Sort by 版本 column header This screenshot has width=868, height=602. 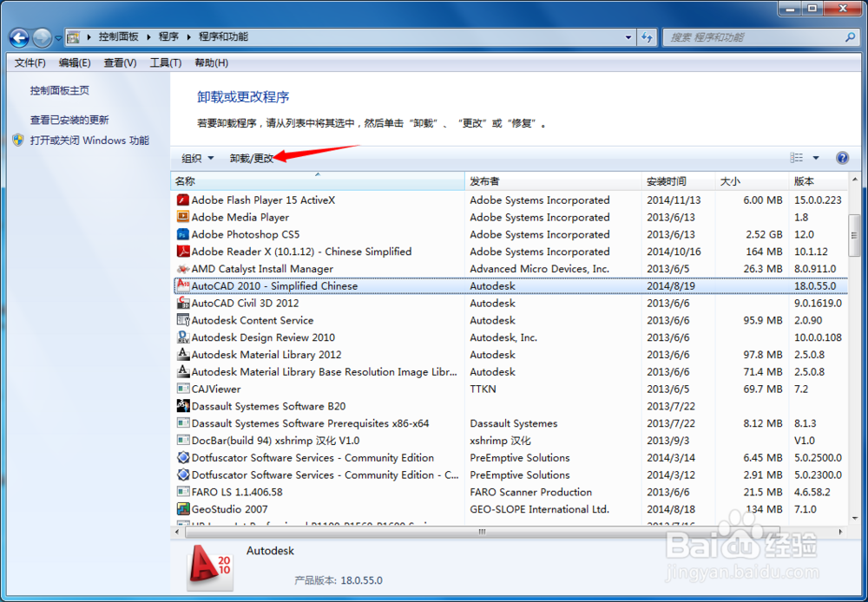(x=819, y=181)
